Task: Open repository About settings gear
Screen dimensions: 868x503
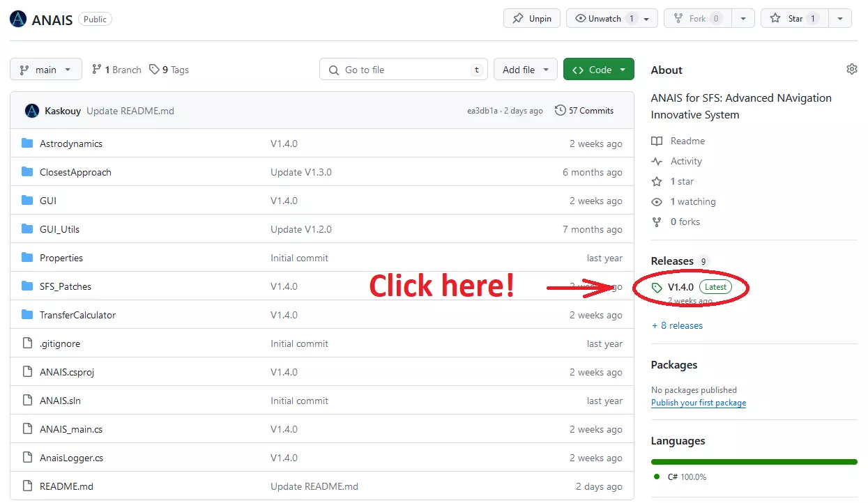Action: click(x=851, y=69)
